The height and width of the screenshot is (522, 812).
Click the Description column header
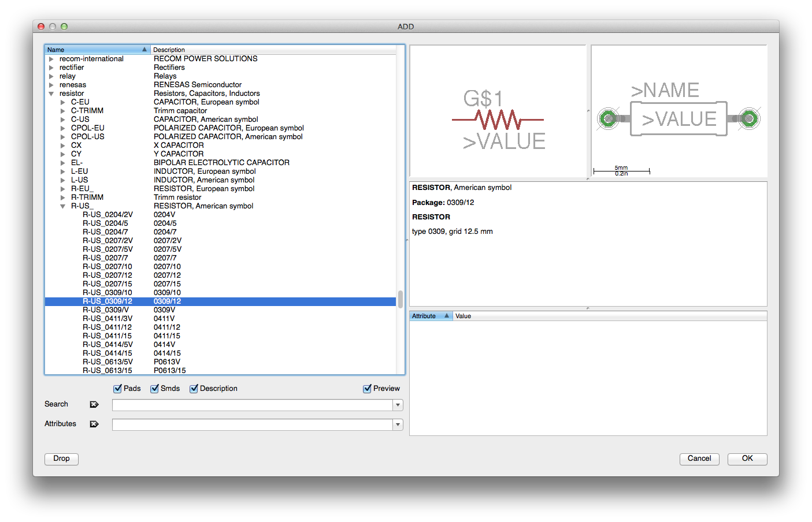pos(273,50)
